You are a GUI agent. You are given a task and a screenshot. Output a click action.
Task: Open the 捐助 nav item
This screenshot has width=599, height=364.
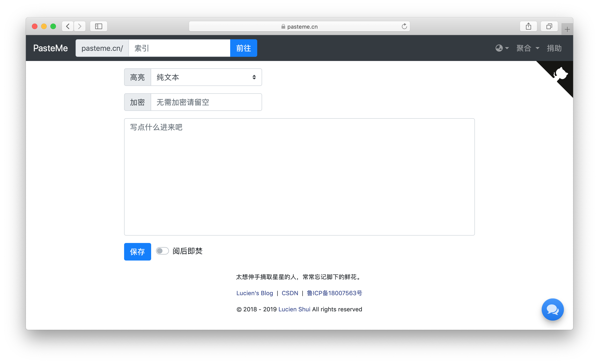click(554, 48)
